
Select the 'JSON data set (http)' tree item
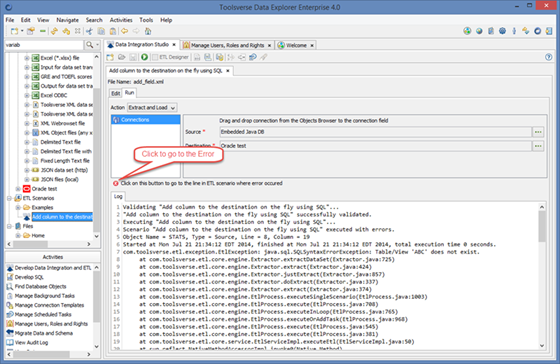tap(60, 170)
